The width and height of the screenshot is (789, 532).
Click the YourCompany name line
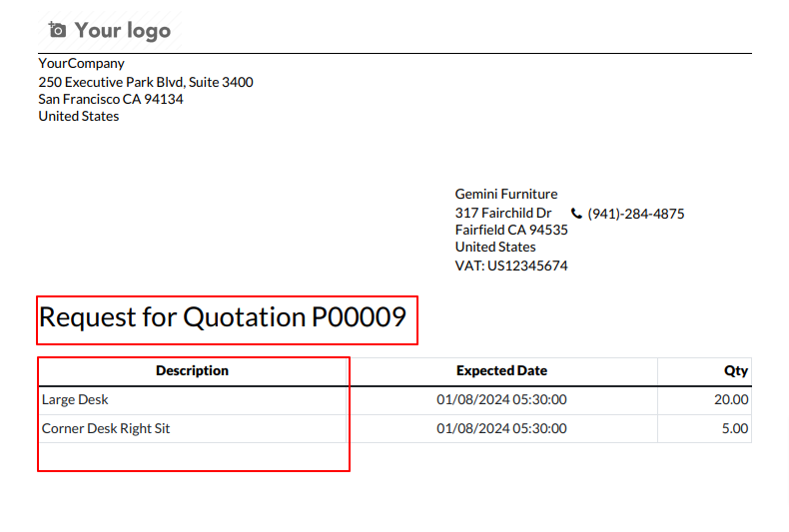tap(82, 63)
